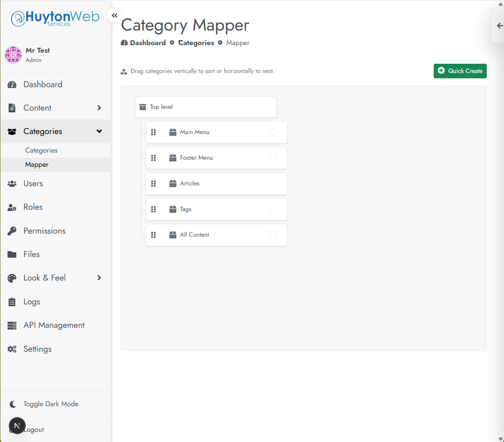Click the Settings cogs icon

(12, 349)
